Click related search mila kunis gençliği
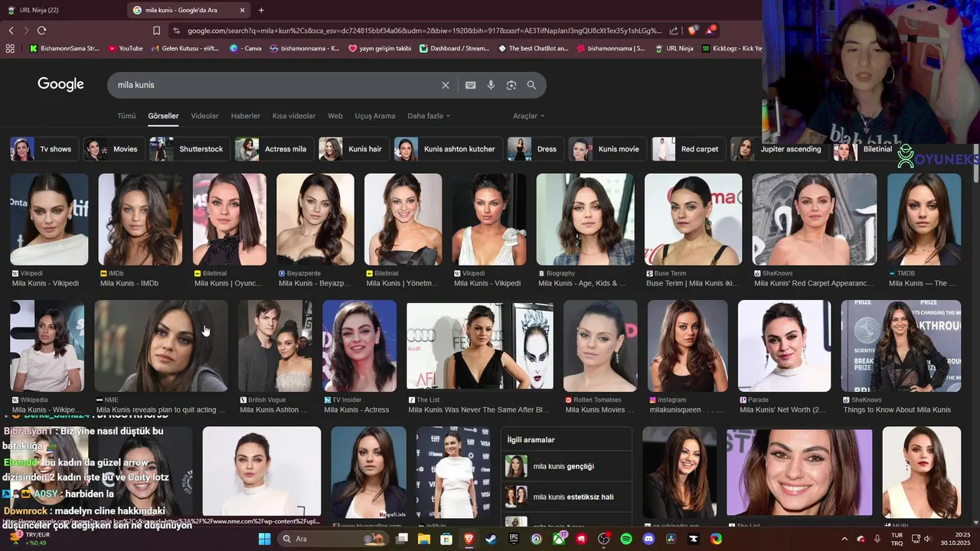980x551 pixels. tap(567, 467)
